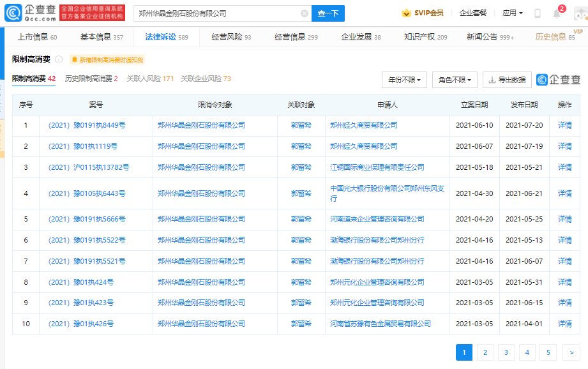
Task: Click the SVIP crown icon
Action: coord(406,13)
